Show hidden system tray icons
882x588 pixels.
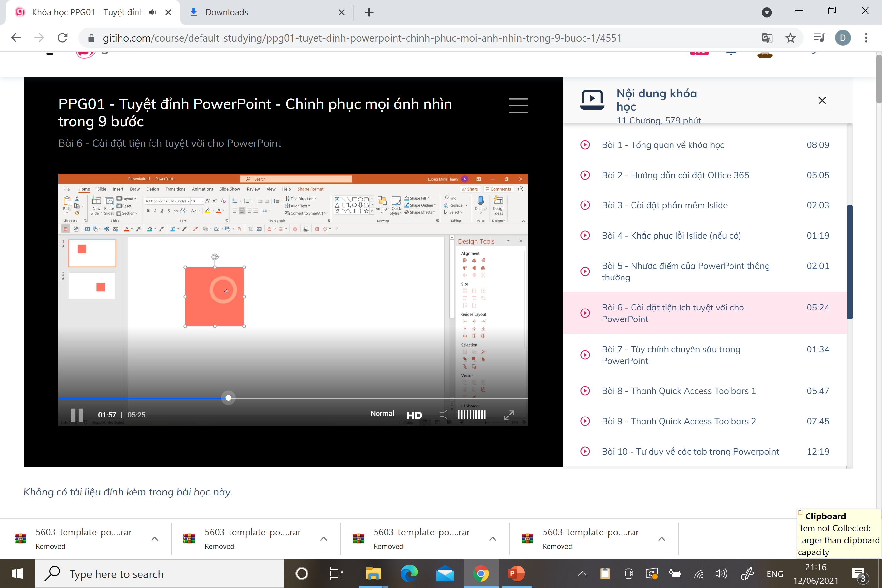582,574
